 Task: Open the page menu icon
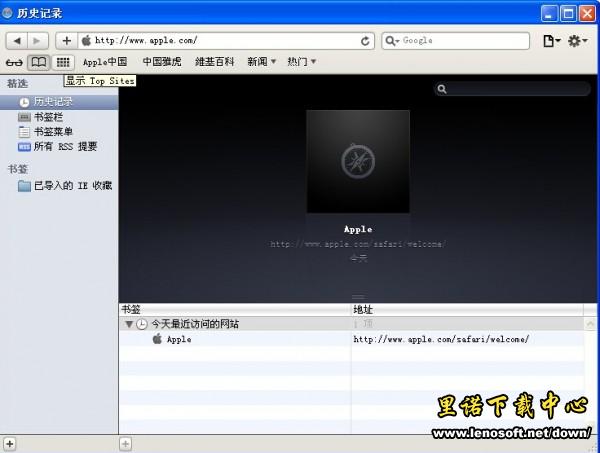(551, 41)
